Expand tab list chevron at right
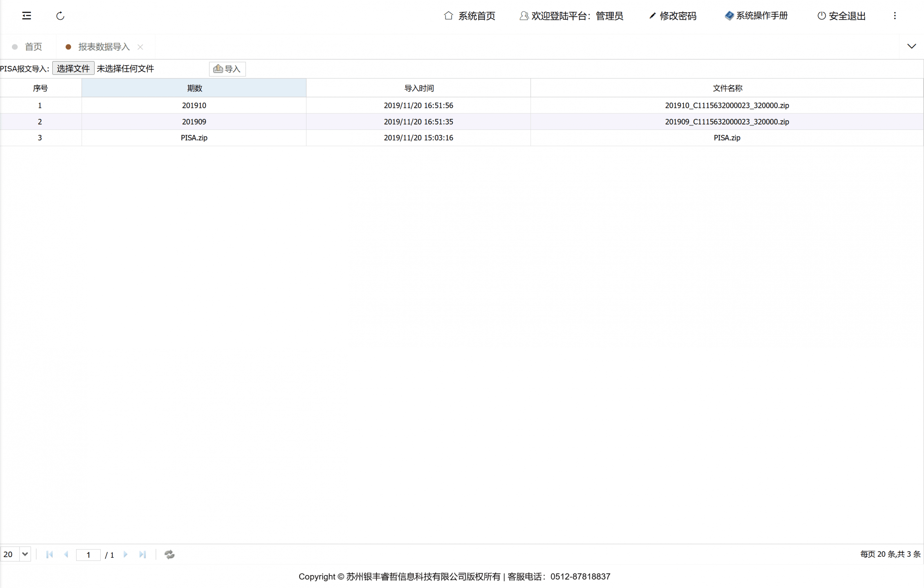Image resolution: width=924 pixels, height=588 pixels. click(911, 47)
